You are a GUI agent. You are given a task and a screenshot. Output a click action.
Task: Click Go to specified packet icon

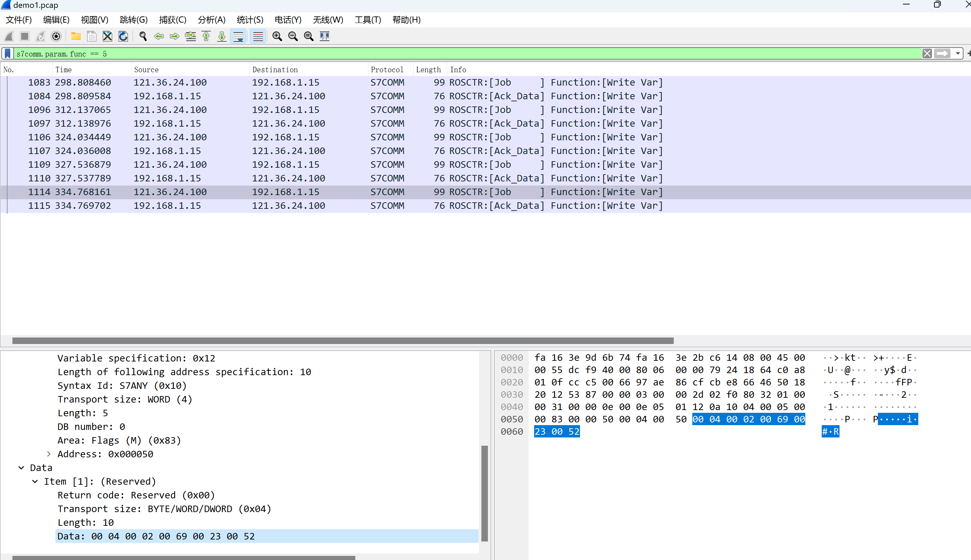click(x=190, y=36)
